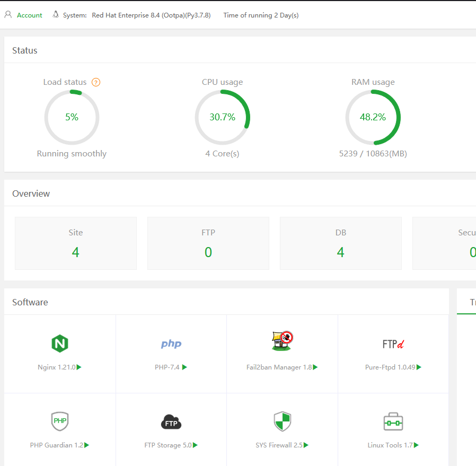Open the Site overview card
Viewport: 476px width, 466px height.
coord(76,243)
